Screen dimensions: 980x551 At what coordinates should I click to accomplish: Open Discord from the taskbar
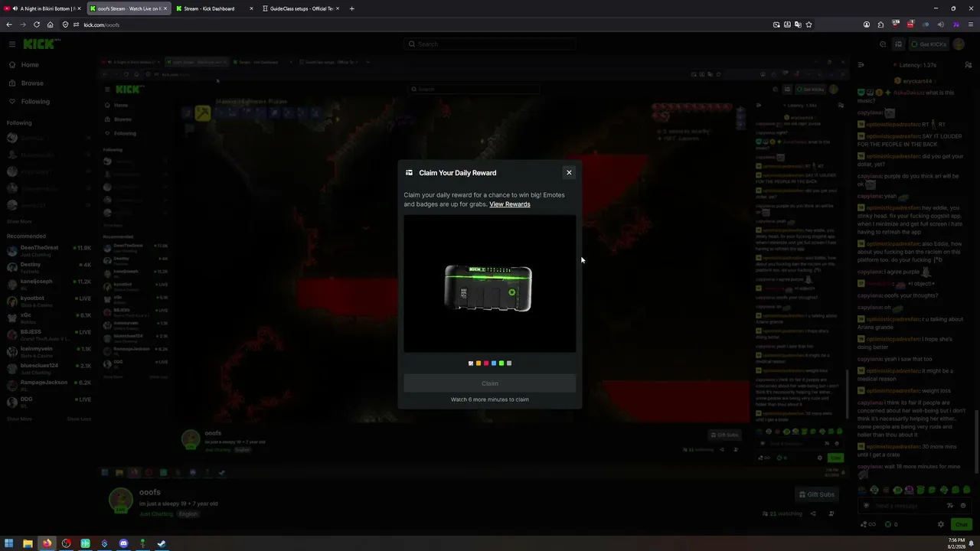pos(123,543)
